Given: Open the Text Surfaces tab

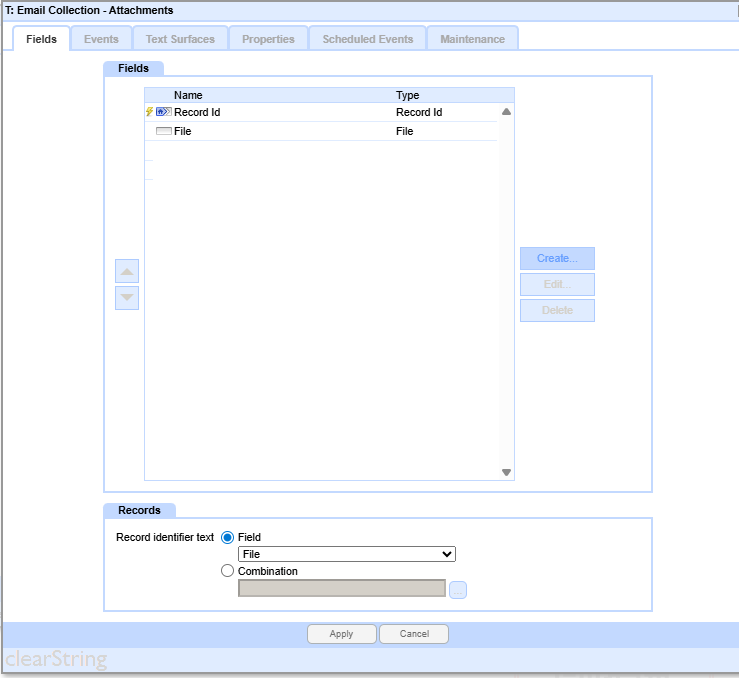Looking at the screenshot, I should click(x=180, y=39).
